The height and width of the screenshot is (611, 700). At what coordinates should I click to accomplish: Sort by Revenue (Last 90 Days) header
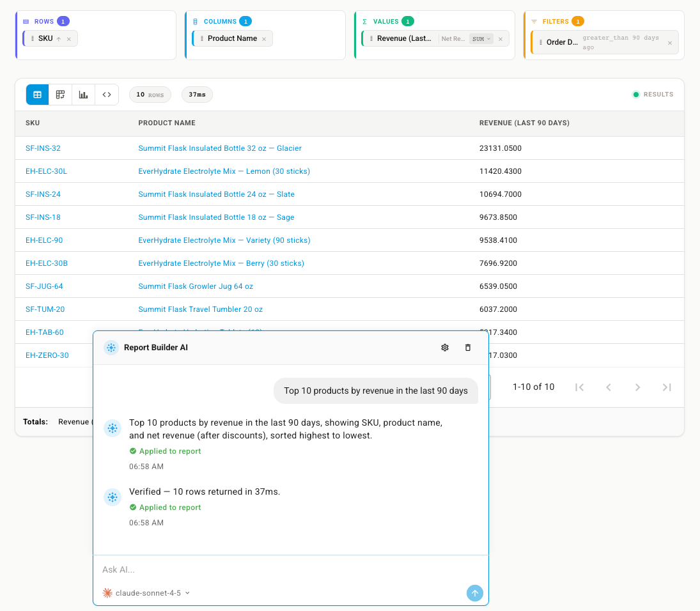click(x=525, y=123)
